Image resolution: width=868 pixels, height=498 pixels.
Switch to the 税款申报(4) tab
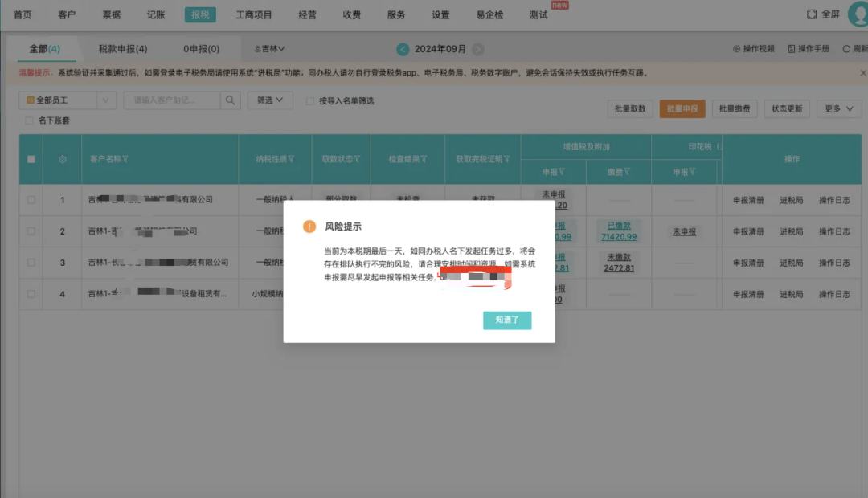[123, 49]
